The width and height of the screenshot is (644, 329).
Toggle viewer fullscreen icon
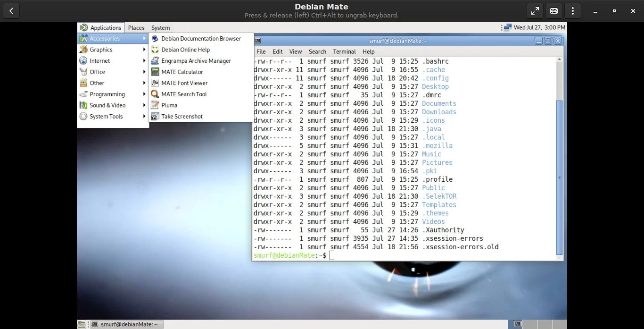(535, 11)
